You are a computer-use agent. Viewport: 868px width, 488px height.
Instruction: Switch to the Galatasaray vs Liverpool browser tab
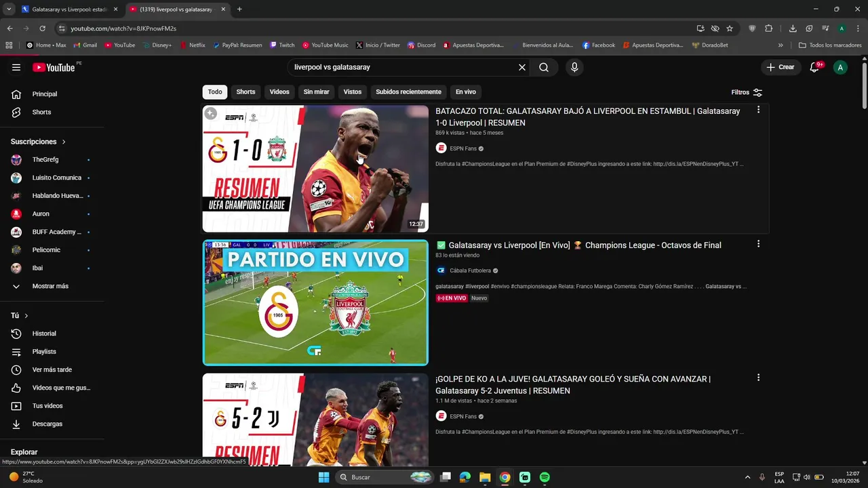coord(69,9)
